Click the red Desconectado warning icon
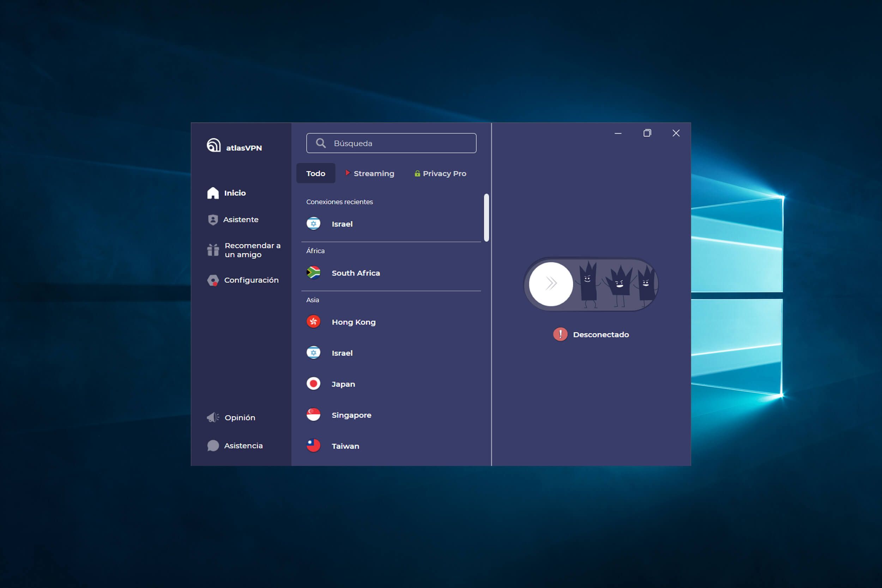 [560, 334]
